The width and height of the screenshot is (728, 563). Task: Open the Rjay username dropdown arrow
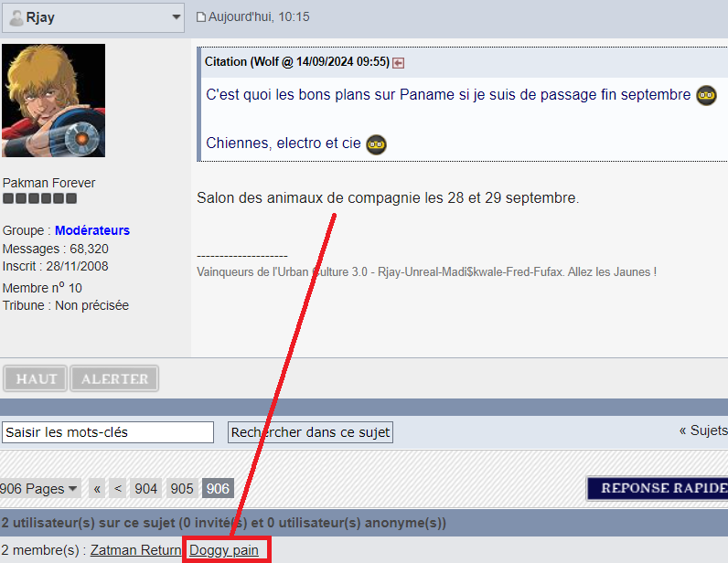tap(176, 17)
